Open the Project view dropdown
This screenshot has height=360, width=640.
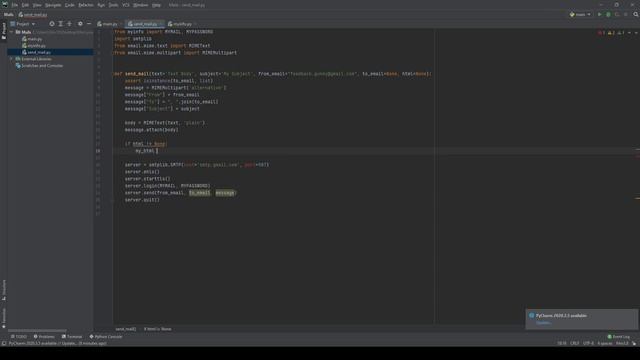[x=23, y=24]
